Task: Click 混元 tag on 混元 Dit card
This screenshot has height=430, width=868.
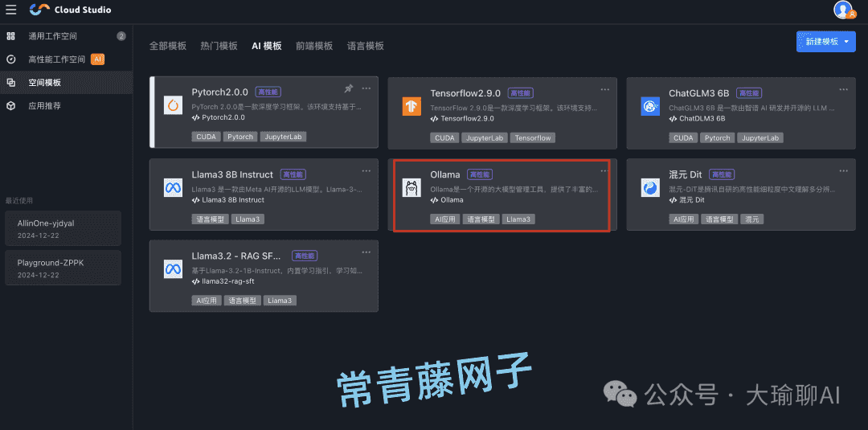Action: pos(752,219)
